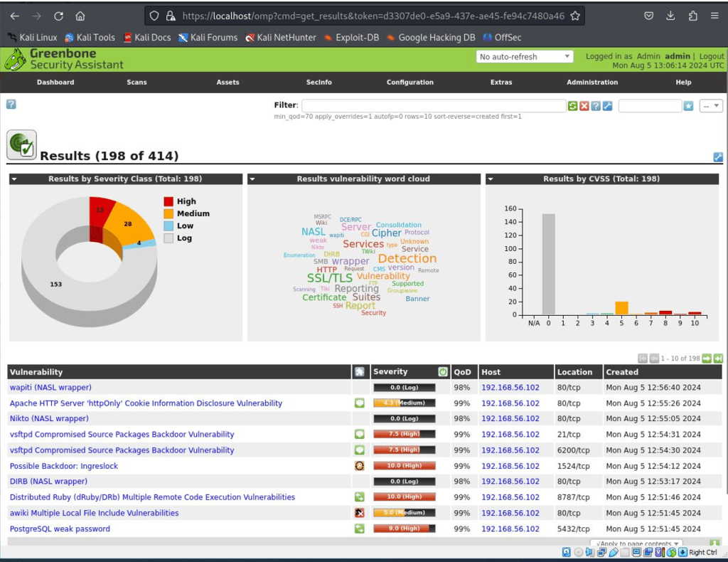
Task: Click the green refresh filter icon
Action: 572,106
